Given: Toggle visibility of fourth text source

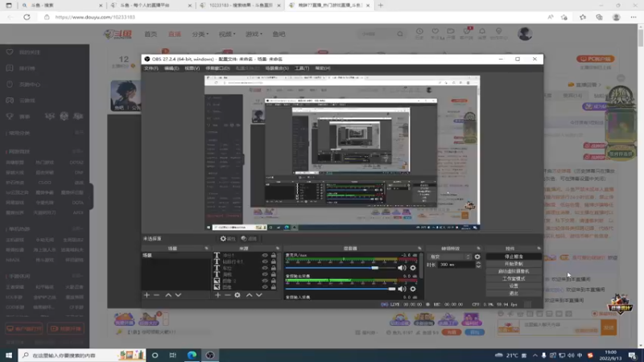Looking at the screenshot, I should [x=265, y=274].
